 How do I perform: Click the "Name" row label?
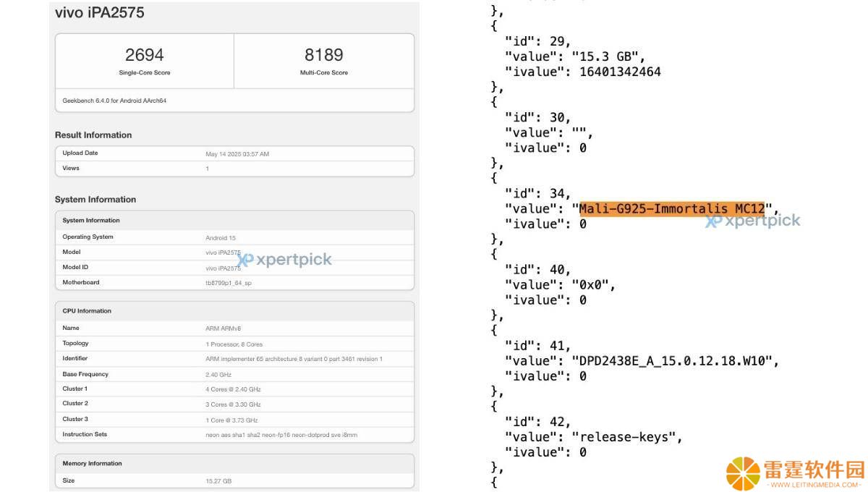pyautogui.click(x=71, y=328)
